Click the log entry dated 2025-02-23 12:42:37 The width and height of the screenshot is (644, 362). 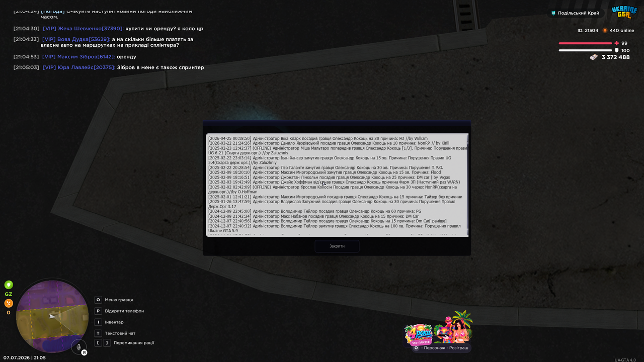[x=338, y=150]
